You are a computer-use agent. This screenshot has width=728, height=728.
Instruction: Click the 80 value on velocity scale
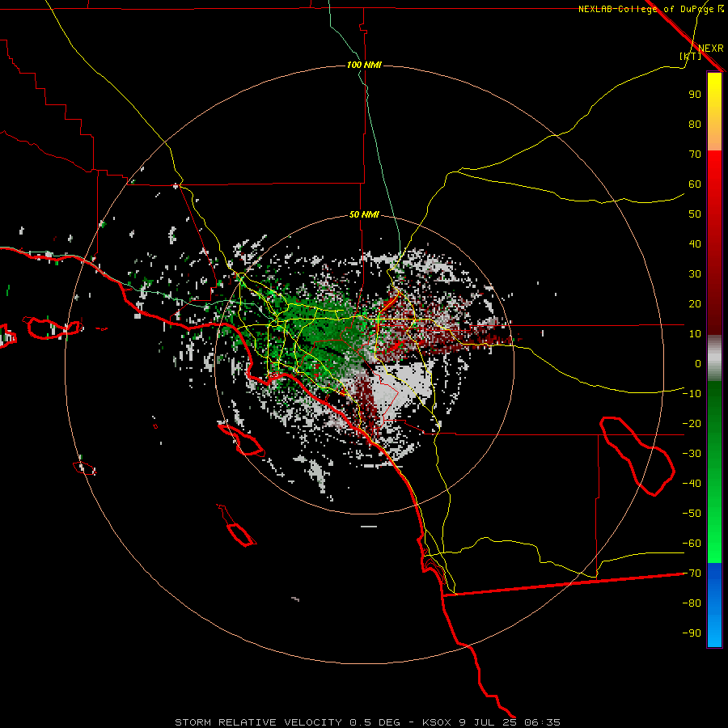coord(695,125)
